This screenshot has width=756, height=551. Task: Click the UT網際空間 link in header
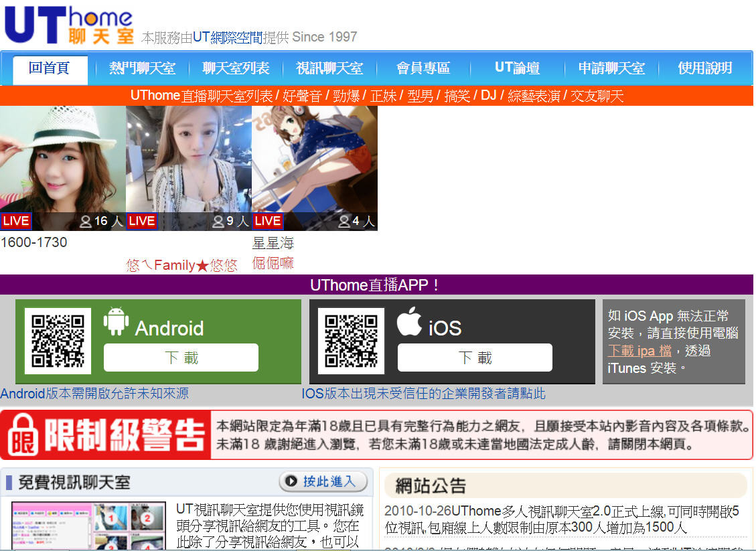coord(228,37)
